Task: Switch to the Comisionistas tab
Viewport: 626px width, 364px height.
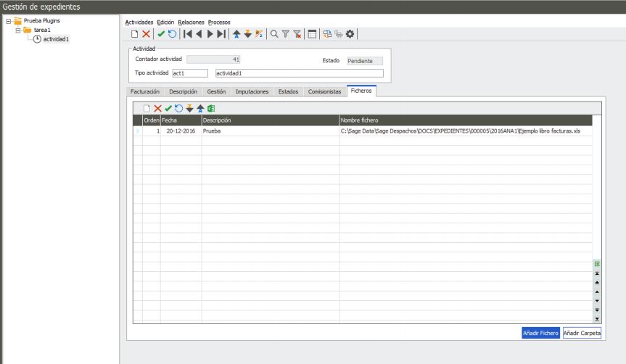Action: pyautogui.click(x=324, y=92)
